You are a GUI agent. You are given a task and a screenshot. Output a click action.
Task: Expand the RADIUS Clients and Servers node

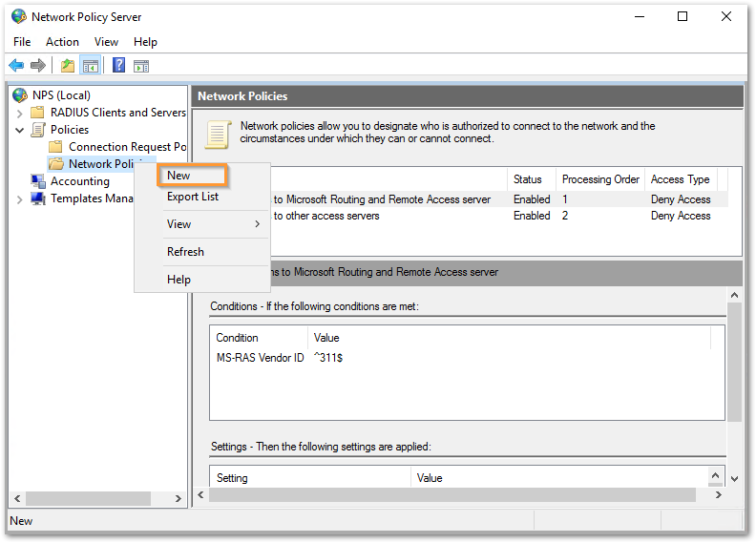coord(20,113)
